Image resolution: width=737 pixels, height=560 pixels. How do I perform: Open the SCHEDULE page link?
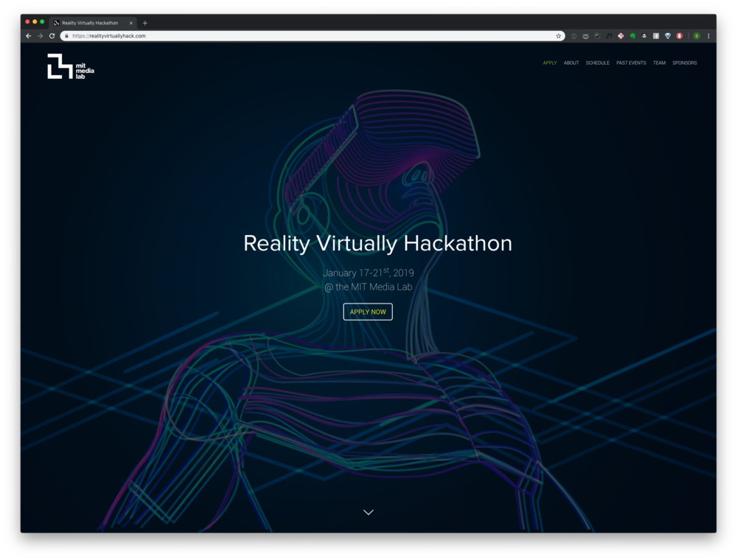point(597,63)
